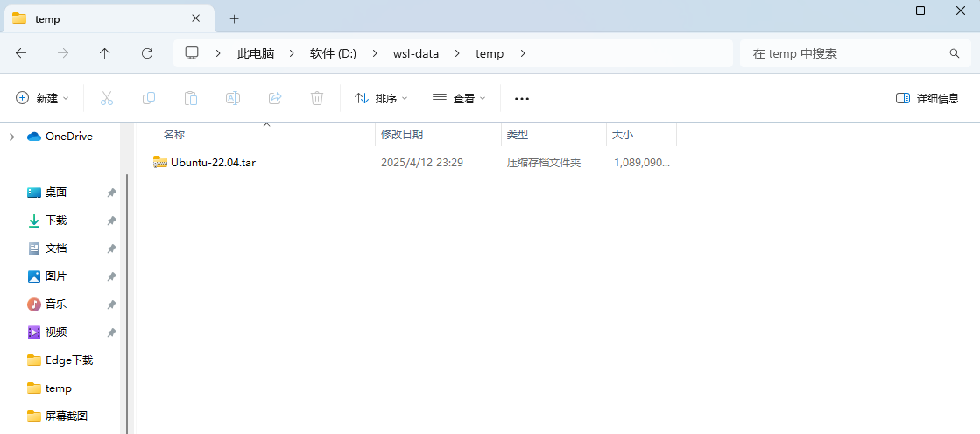The height and width of the screenshot is (434, 980).
Task: Go up one folder level
Action: (x=105, y=53)
